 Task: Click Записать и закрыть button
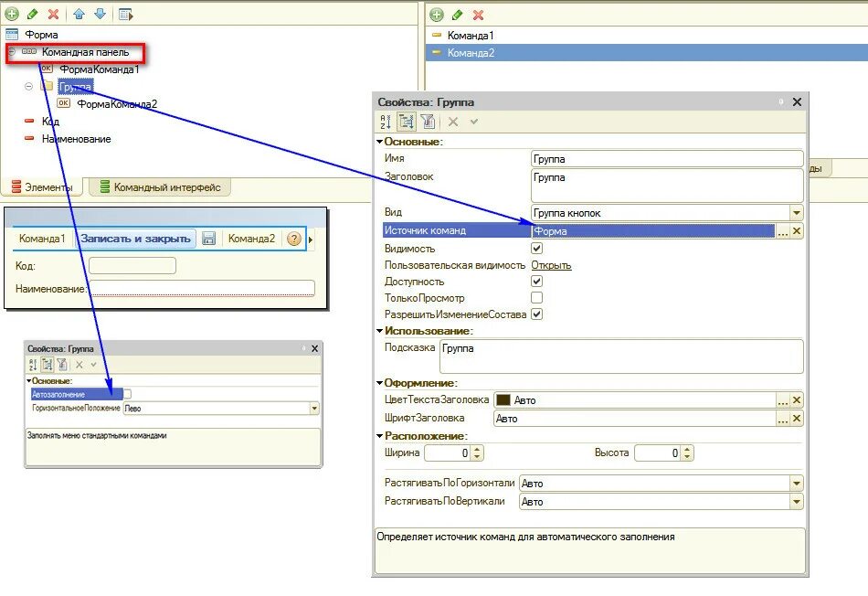(135, 239)
